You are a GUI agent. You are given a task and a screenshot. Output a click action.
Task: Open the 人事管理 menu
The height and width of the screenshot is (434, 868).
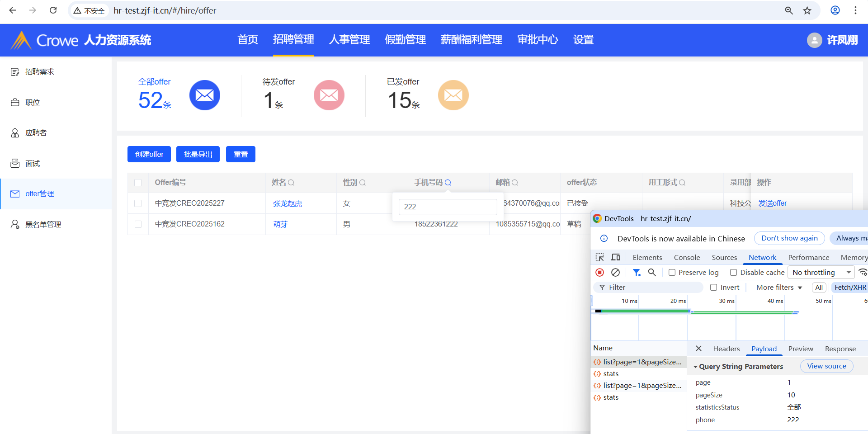point(349,40)
